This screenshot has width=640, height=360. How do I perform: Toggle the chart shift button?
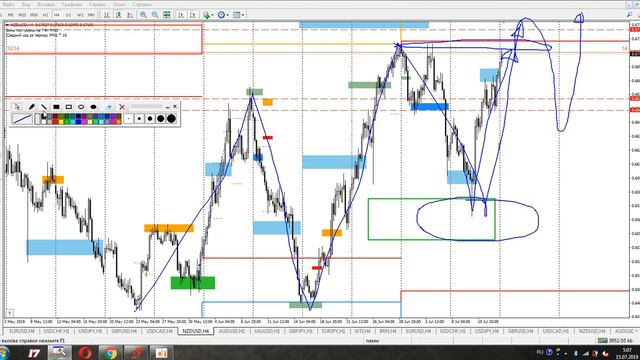(x=192, y=15)
